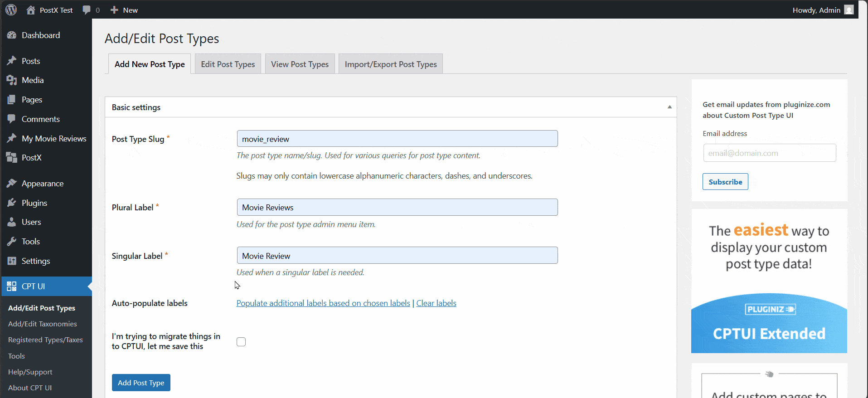
Task: Open the Edit Post Types tab
Action: click(228, 64)
